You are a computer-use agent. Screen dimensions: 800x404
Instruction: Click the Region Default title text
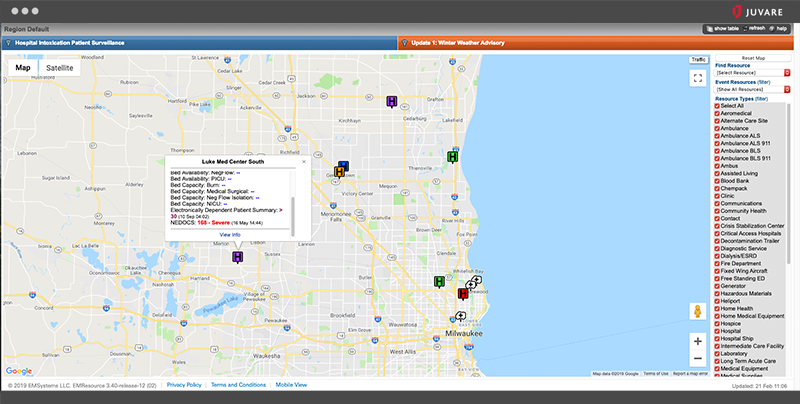coord(27,29)
